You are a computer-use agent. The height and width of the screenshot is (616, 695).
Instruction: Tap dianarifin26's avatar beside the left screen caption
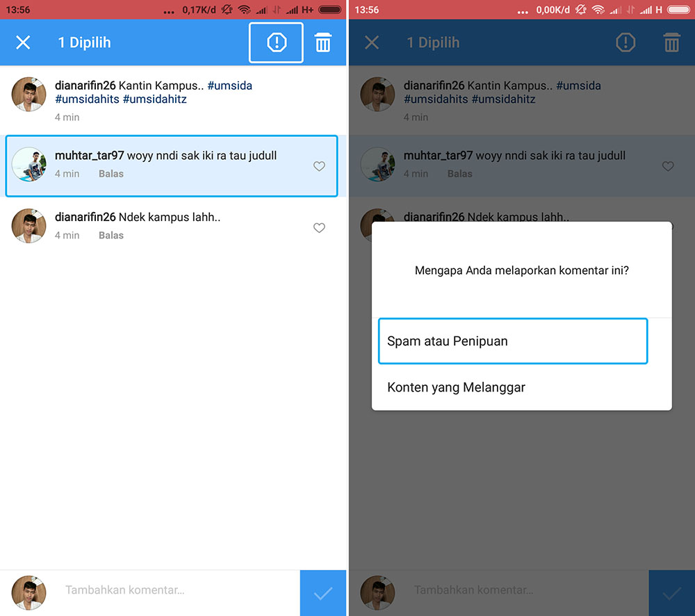pos(29,94)
